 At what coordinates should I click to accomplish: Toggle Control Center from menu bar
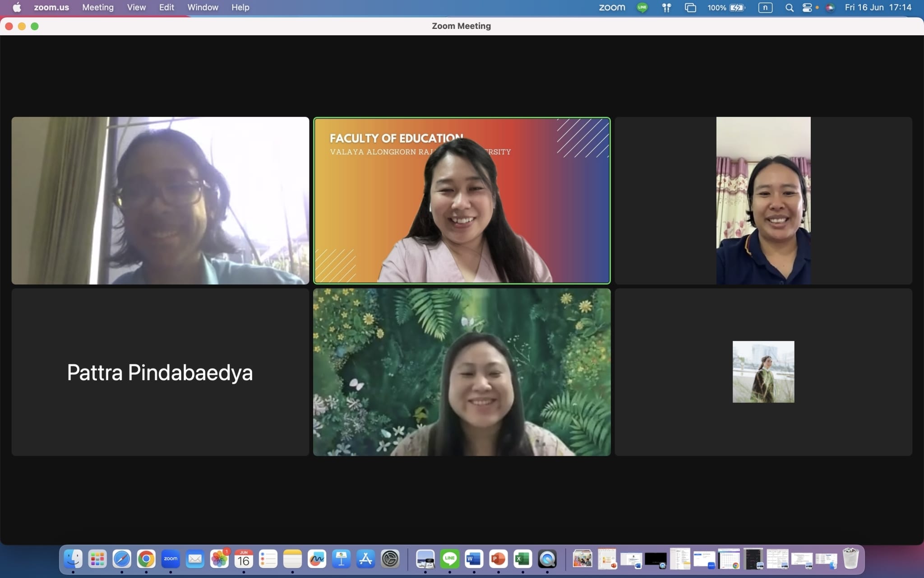[x=807, y=7]
